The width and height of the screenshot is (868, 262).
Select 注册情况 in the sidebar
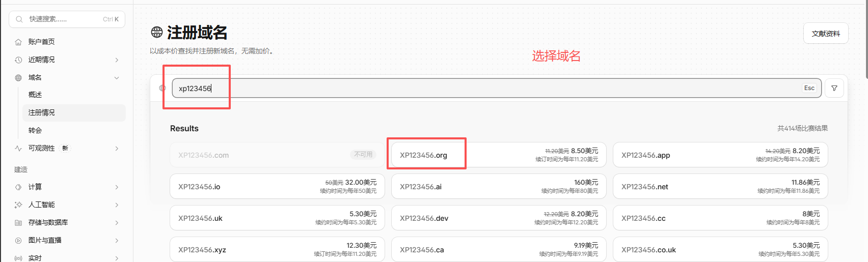pos(74,112)
